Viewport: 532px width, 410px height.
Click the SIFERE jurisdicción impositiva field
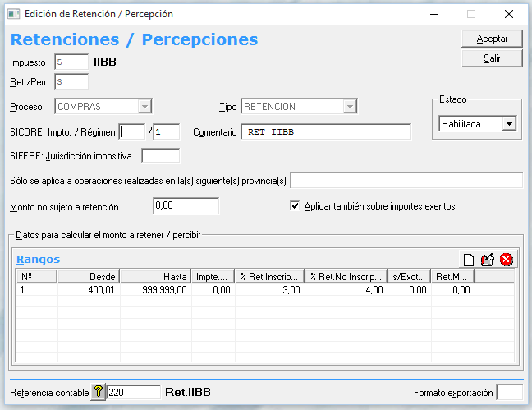pyautogui.click(x=160, y=155)
